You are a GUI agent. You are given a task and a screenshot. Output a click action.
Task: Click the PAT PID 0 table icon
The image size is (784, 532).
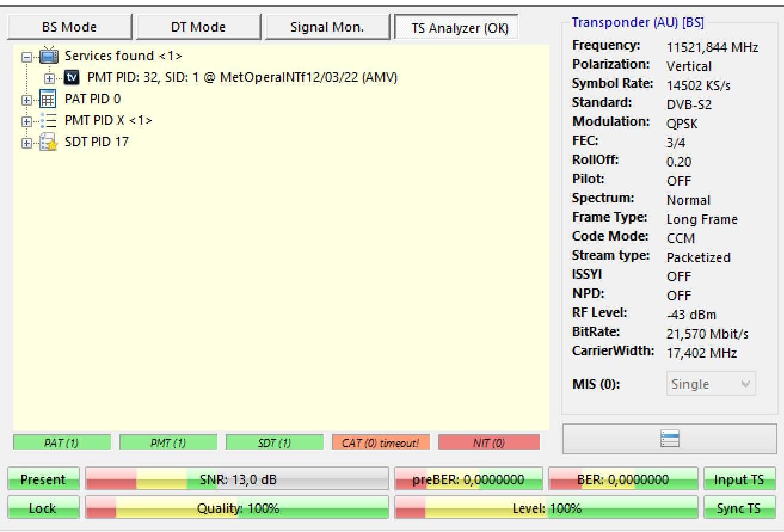pyautogui.click(x=48, y=99)
